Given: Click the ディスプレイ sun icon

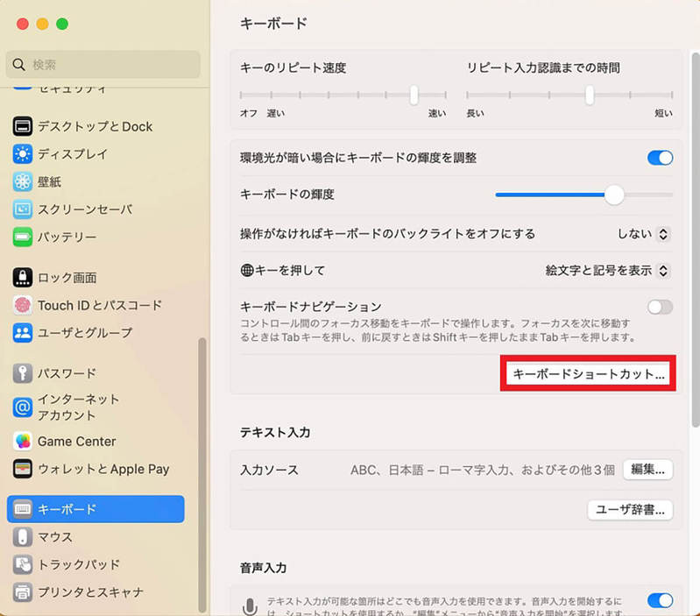Looking at the screenshot, I should click(22, 154).
